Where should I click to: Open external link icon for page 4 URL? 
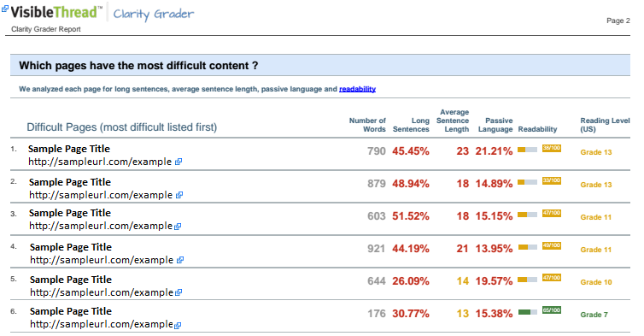180,260
